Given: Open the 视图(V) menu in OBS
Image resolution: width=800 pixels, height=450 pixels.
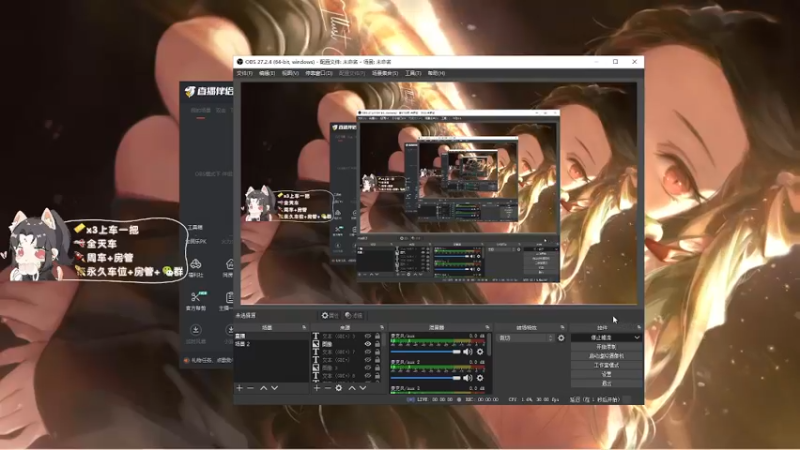Looking at the screenshot, I should coord(290,73).
